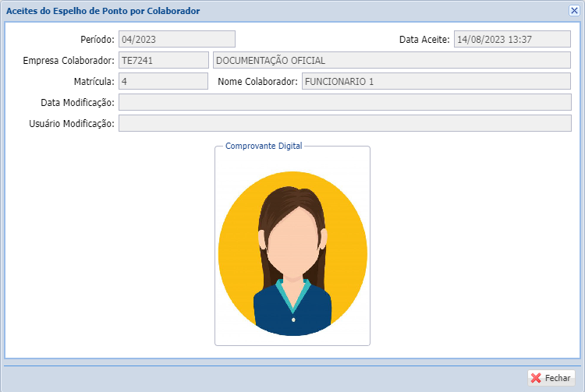Screen dimensions: 585x392
Task: Click the Data Modificação label
Action: (x=77, y=103)
